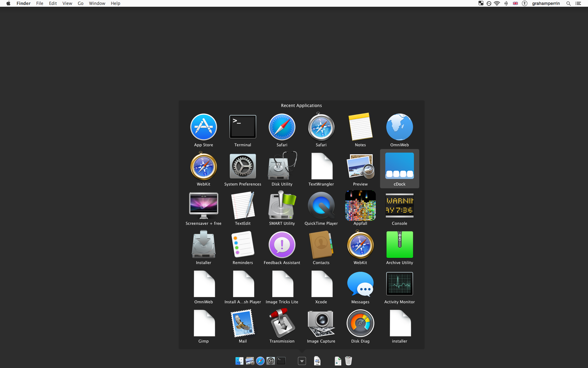
Task: Click the grahamperrin user menu
Action: (x=546, y=3)
